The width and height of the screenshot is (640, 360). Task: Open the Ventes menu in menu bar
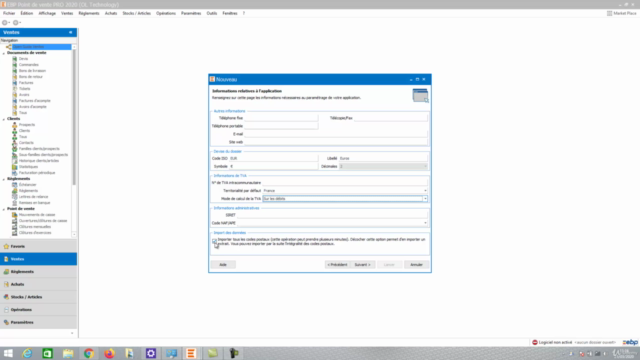(67, 13)
